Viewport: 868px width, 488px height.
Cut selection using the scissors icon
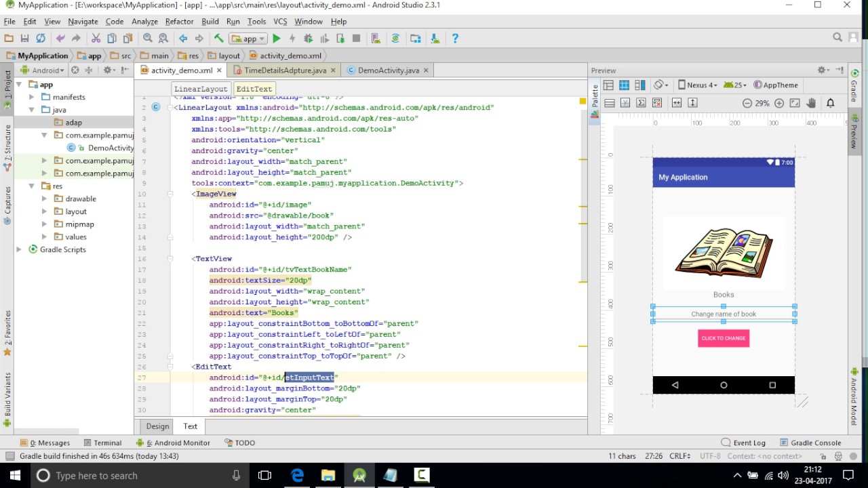click(x=96, y=39)
